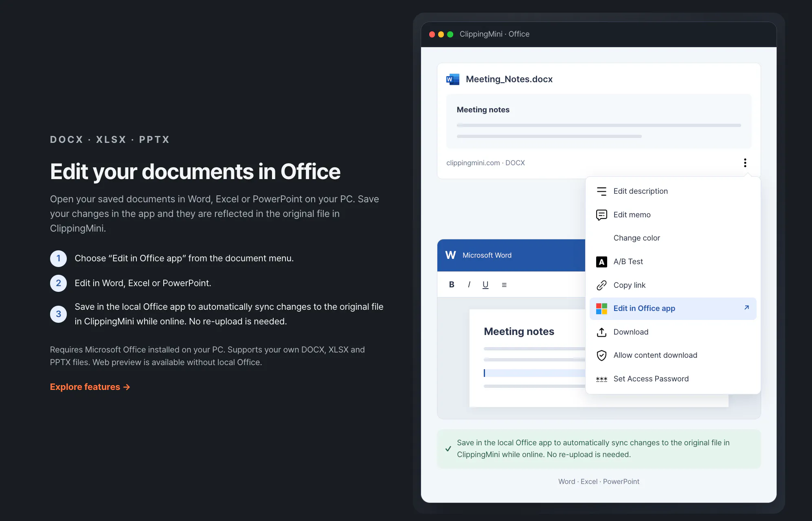The image size is (812, 521).
Task: Click the Meeting_Notes.docx file name
Action: coord(509,79)
